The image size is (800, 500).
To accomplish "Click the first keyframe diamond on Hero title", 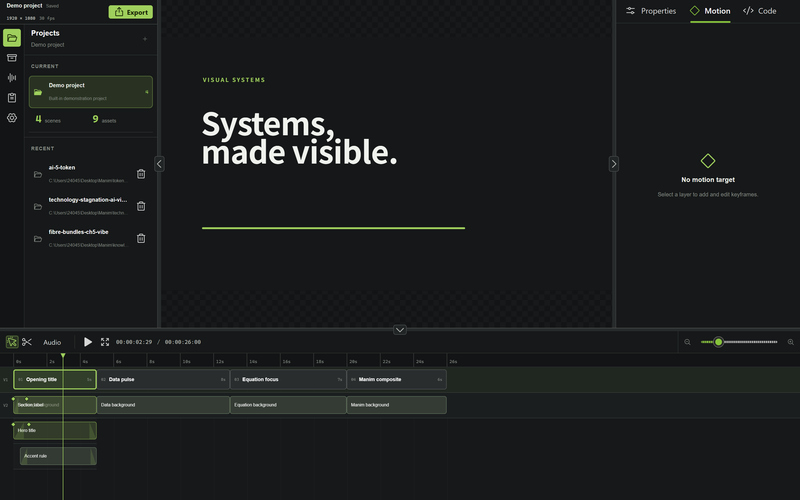I will 13,424.
